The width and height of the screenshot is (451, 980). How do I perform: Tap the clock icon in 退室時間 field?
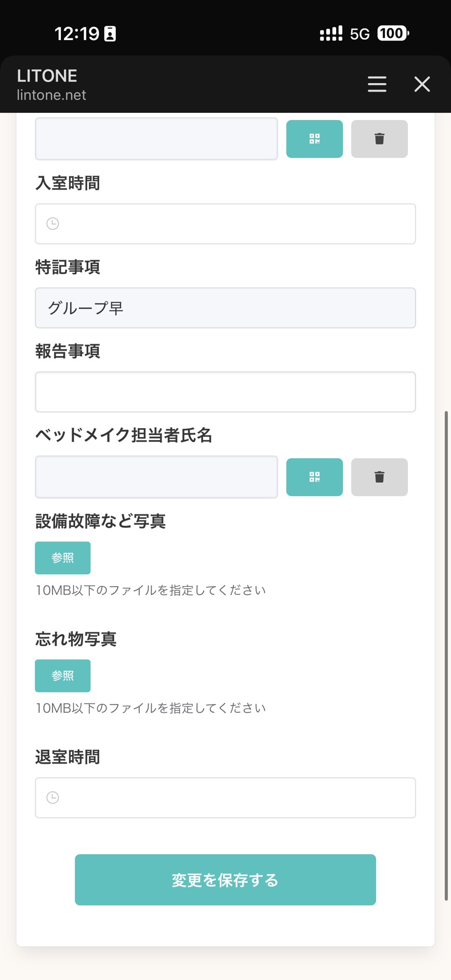[52, 797]
